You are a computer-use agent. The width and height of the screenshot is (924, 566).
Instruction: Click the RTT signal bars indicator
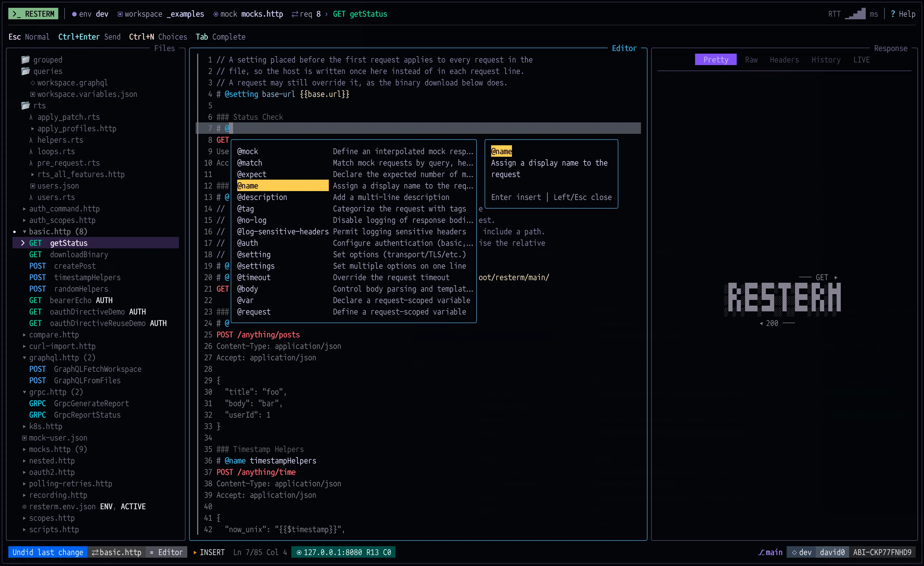tap(855, 14)
